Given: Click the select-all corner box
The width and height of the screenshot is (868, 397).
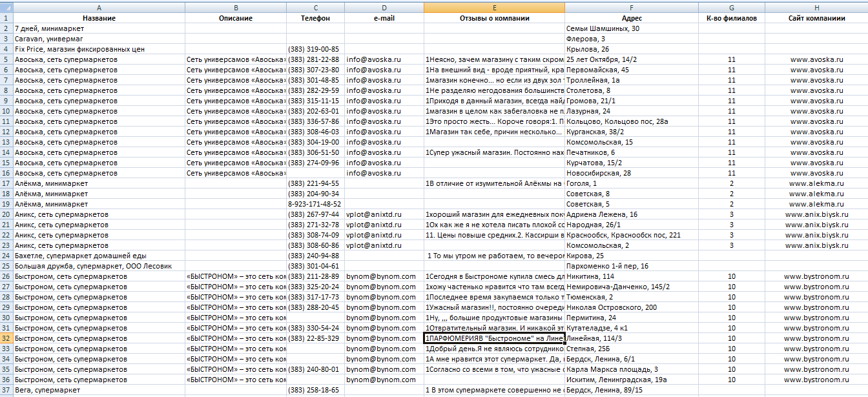Looking at the screenshot, I should point(6,8).
